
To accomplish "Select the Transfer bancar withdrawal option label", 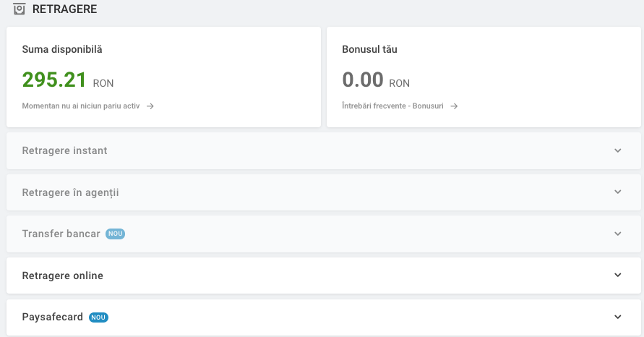I will (61, 234).
